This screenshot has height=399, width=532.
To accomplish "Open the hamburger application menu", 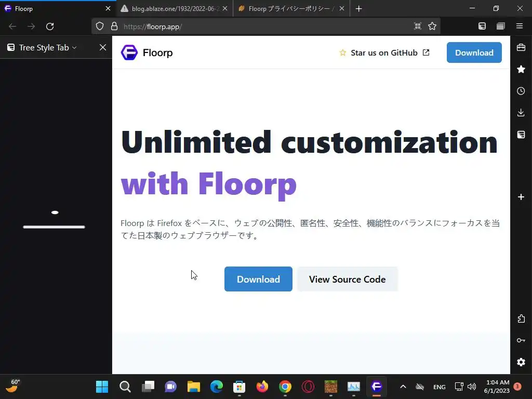I will tap(520, 26).
